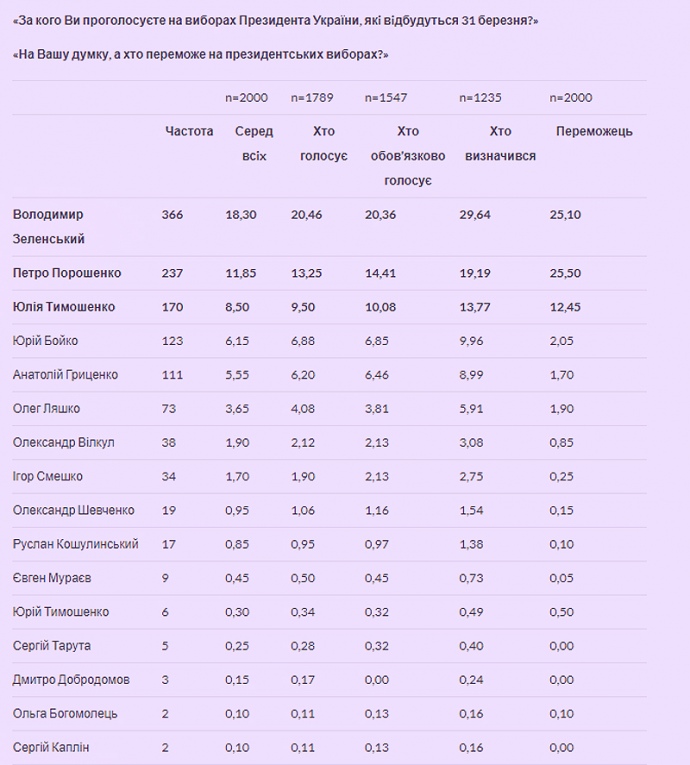This screenshot has width=690, height=765.
Task: Select the 'Хто голосує' column header
Action: point(324,143)
